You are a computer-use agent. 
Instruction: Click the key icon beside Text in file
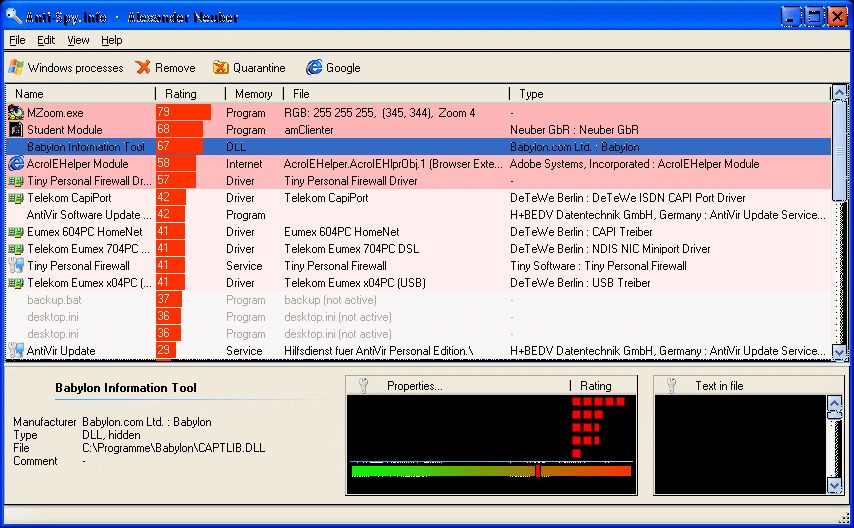click(671, 386)
